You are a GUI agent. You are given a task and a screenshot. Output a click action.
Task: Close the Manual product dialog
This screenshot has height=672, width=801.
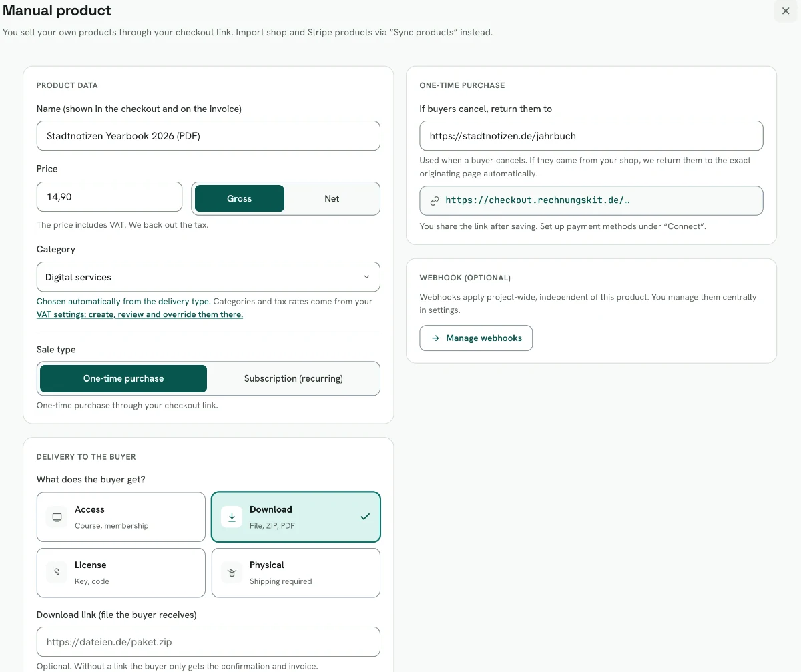tap(786, 11)
